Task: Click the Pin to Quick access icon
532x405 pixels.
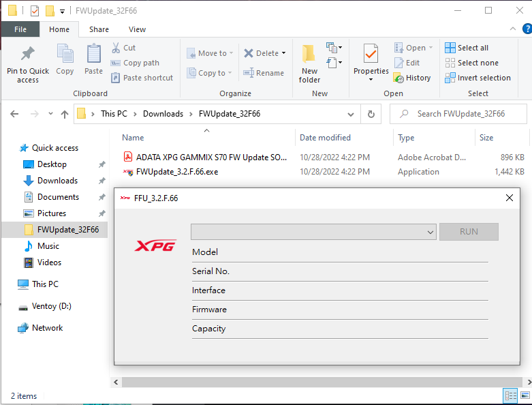Action: pos(28,55)
